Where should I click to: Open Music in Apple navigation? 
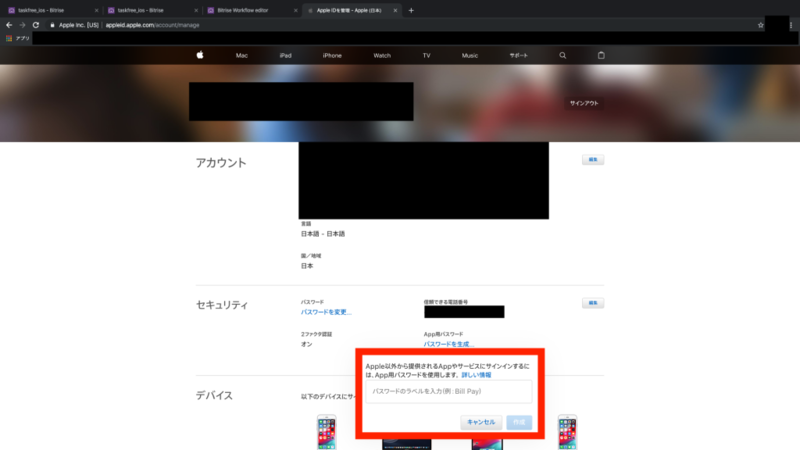coord(470,56)
